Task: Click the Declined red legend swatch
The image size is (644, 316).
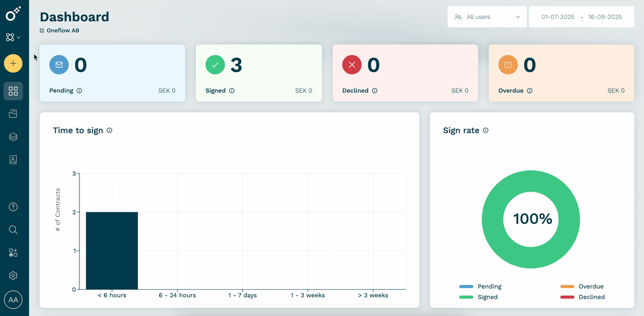Action: (567, 297)
